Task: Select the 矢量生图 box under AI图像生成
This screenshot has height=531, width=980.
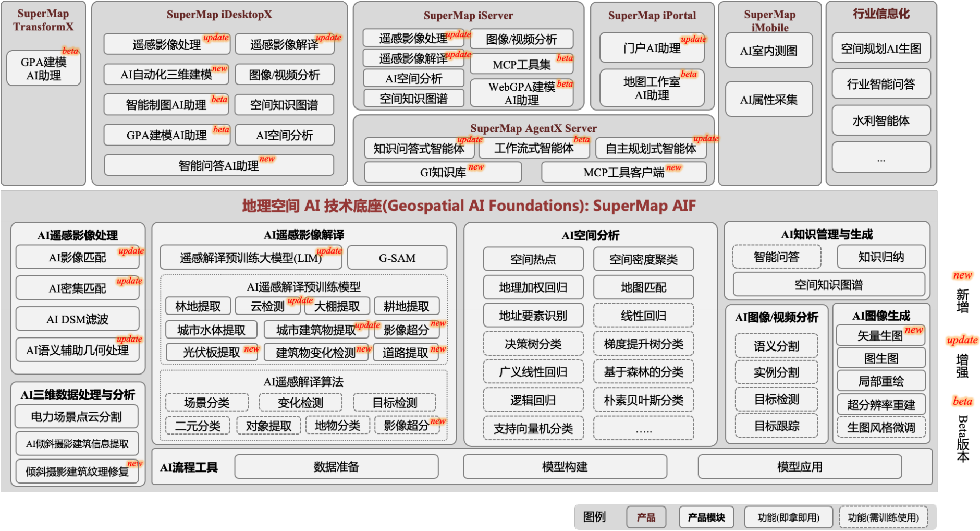Action: [x=880, y=335]
